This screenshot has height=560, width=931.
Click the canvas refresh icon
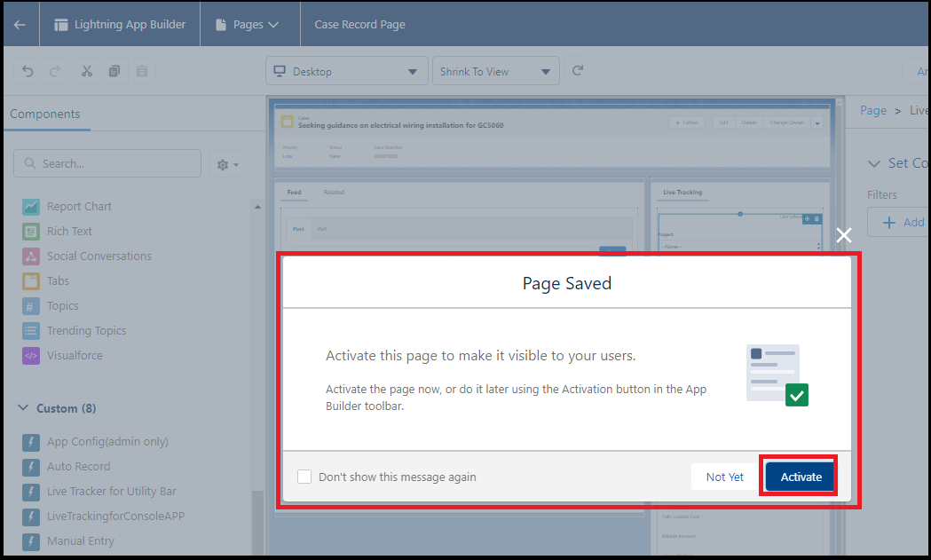click(x=577, y=71)
